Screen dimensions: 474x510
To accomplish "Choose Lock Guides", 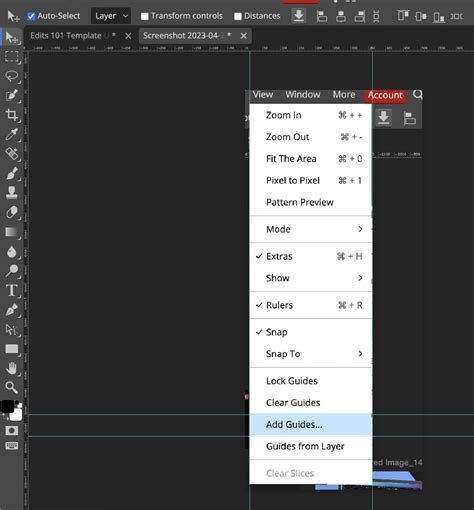I will [x=311, y=381].
